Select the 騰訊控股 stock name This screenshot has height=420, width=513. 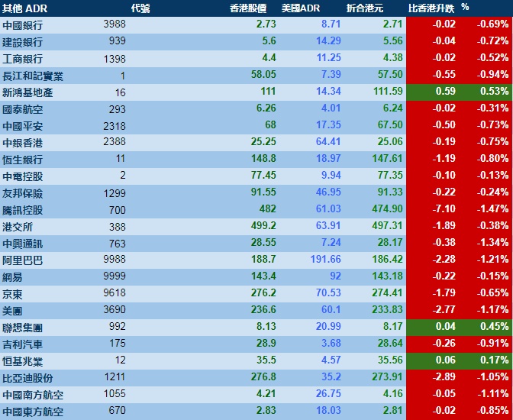(23, 210)
